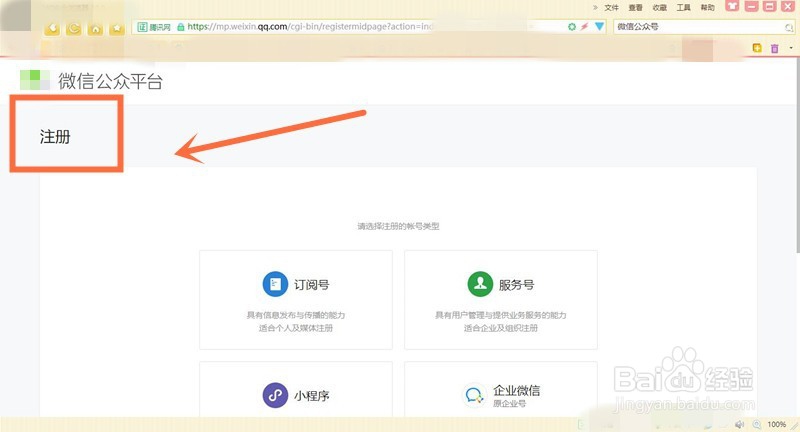Screen dimensions: 800x432
Task: Click the purple trash bin icon
Action: click(774, 48)
